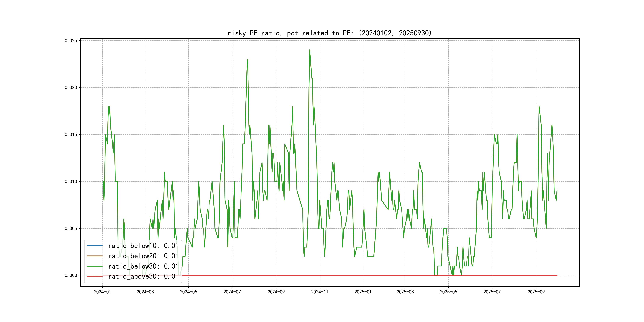Click the green peak just after 2024-07

(248, 60)
